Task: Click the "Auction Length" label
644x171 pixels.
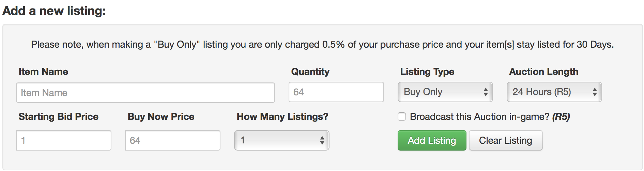Action: pos(543,72)
